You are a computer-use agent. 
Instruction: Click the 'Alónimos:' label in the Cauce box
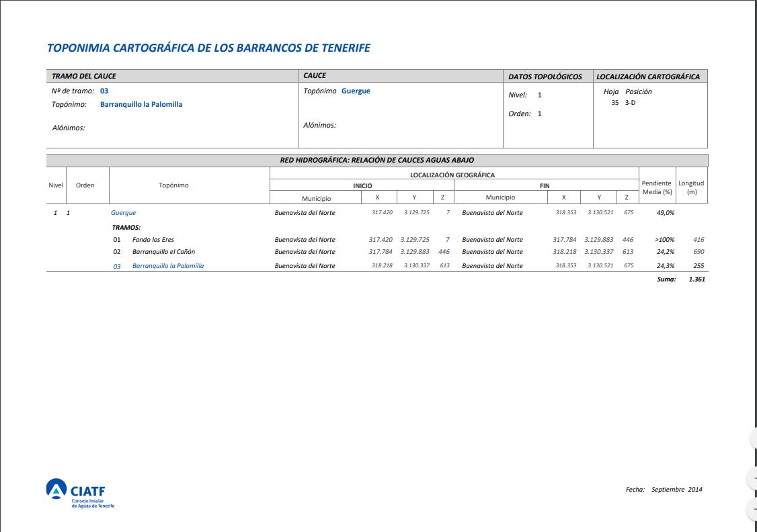(319, 126)
